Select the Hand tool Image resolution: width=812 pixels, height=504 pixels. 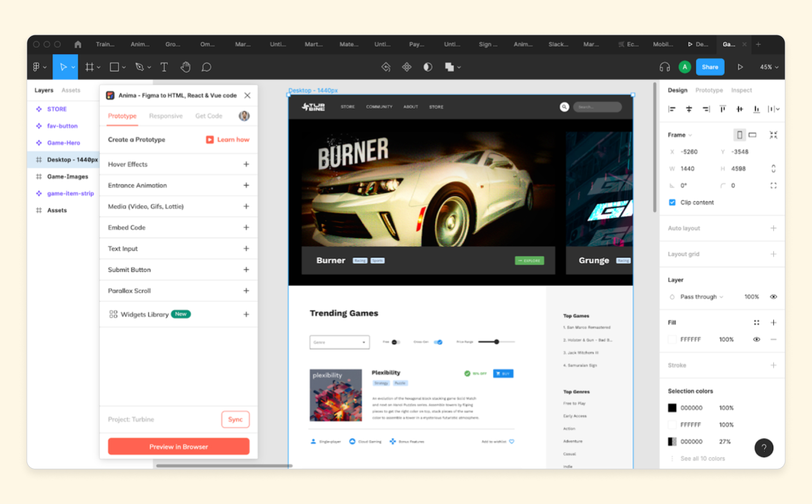[x=185, y=67]
